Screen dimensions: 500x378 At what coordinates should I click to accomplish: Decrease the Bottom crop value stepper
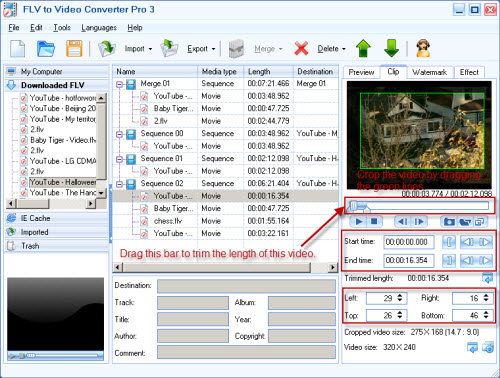[486, 318]
